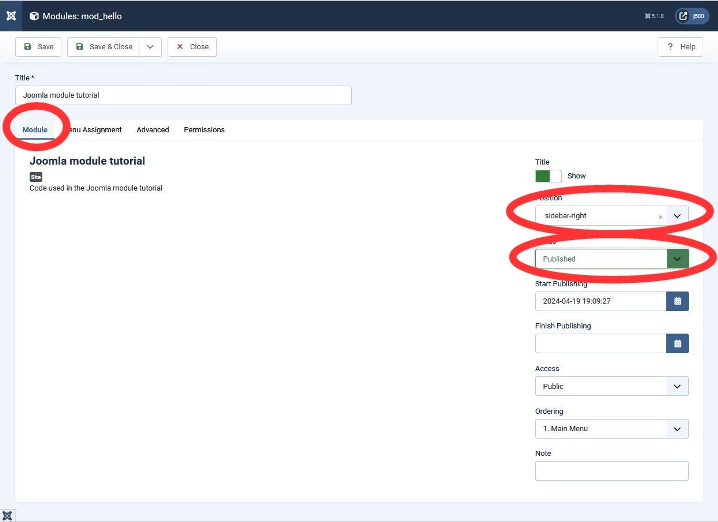The height and width of the screenshot is (522, 718).
Task: Click the Joomla icon in the bottom-left footer
Action: [x=9, y=514]
